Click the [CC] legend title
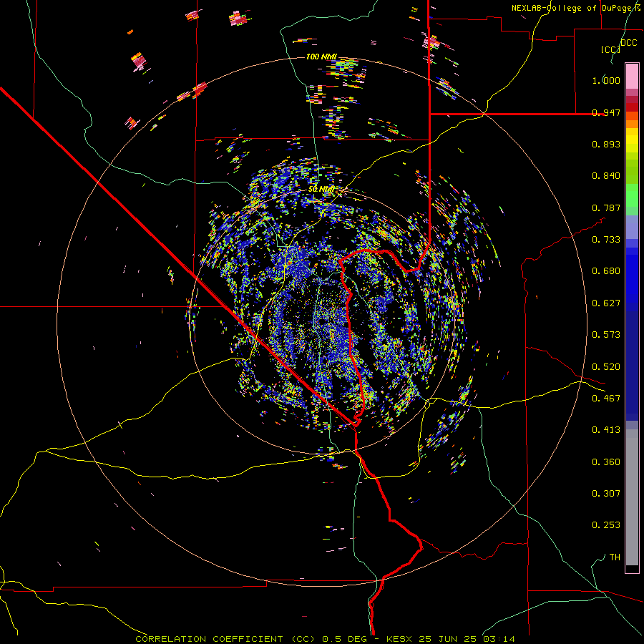Viewport: 644px width, 644px height. [x=611, y=49]
